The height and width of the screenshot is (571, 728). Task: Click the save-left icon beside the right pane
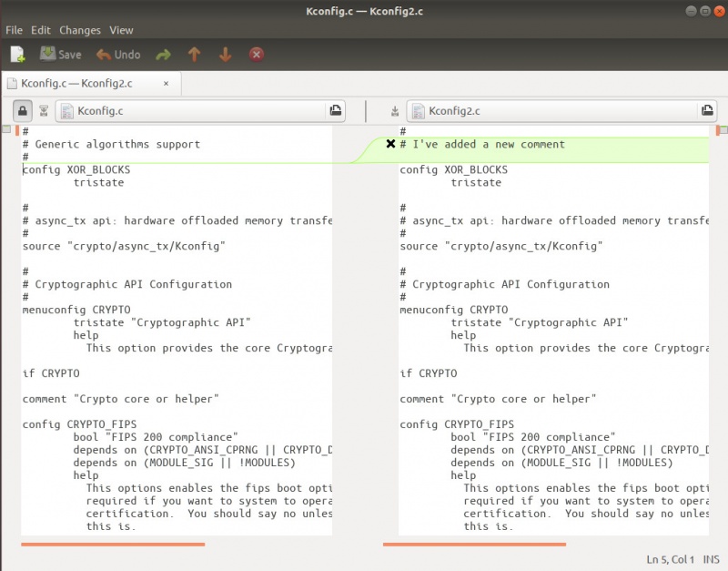click(x=394, y=110)
